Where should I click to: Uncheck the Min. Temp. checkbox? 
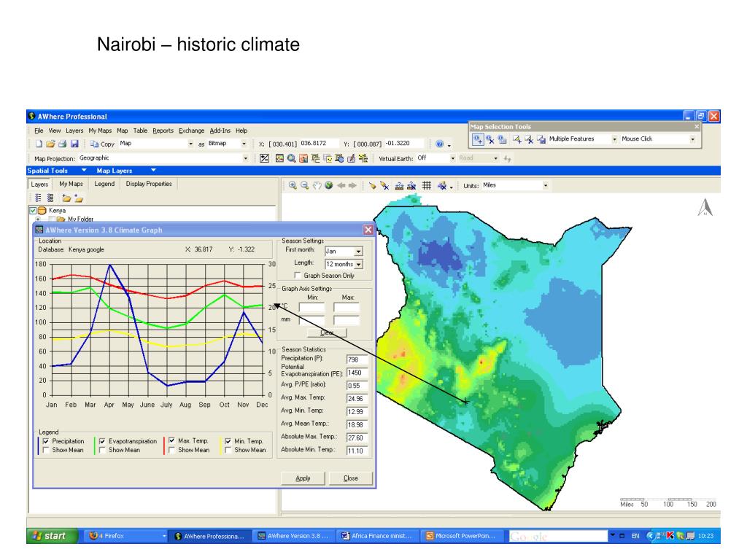228,441
